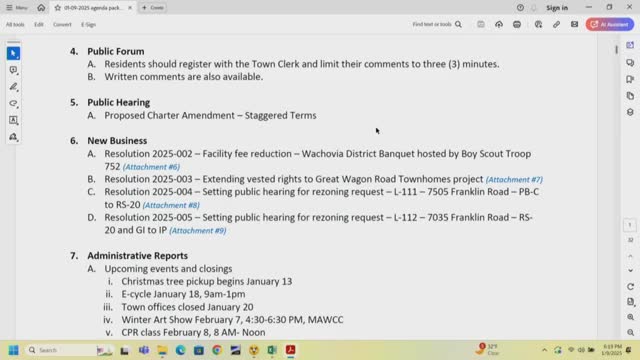Open Microsoft Teams from taskbar
The height and width of the screenshot is (360, 640).
click(x=144, y=350)
